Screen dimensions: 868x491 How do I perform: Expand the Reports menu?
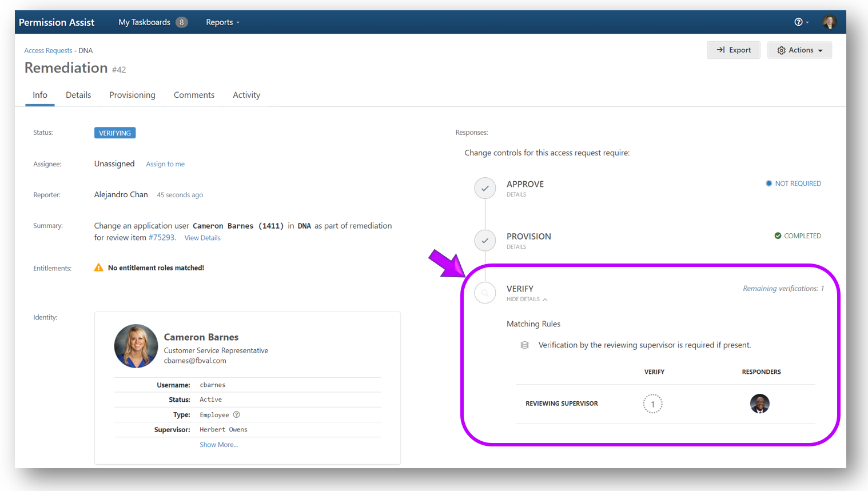(222, 22)
